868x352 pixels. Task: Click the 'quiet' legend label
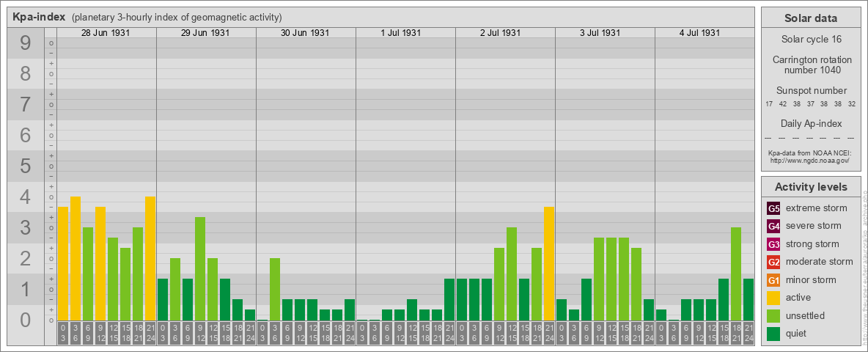pos(796,333)
